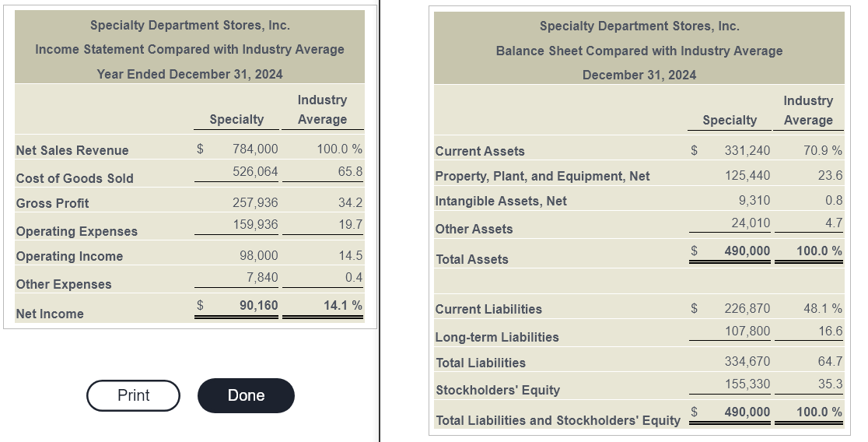
Task: Click the Net Income industry average 14.1 %
Action: click(x=343, y=305)
